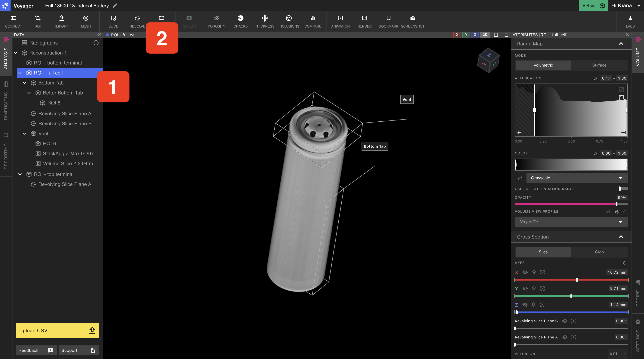The height and width of the screenshot is (359, 644).
Task: Open the Render tool
Action: click(x=365, y=21)
